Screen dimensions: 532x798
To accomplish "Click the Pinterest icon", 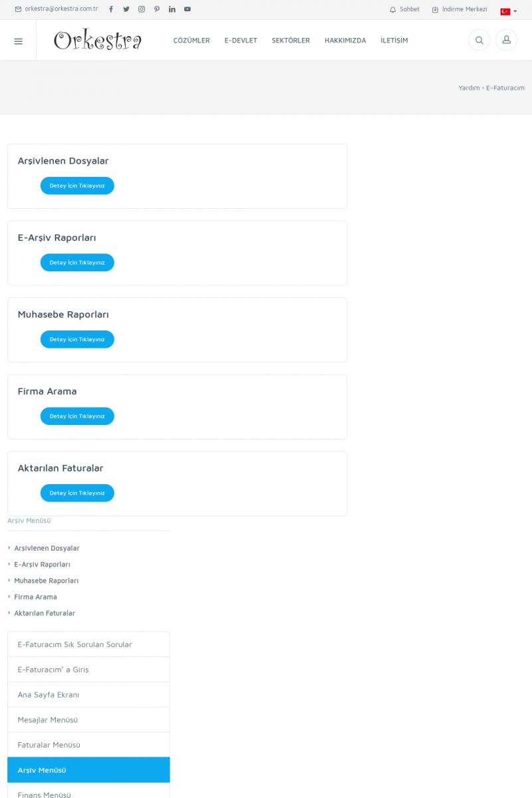I will tap(157, 9).
